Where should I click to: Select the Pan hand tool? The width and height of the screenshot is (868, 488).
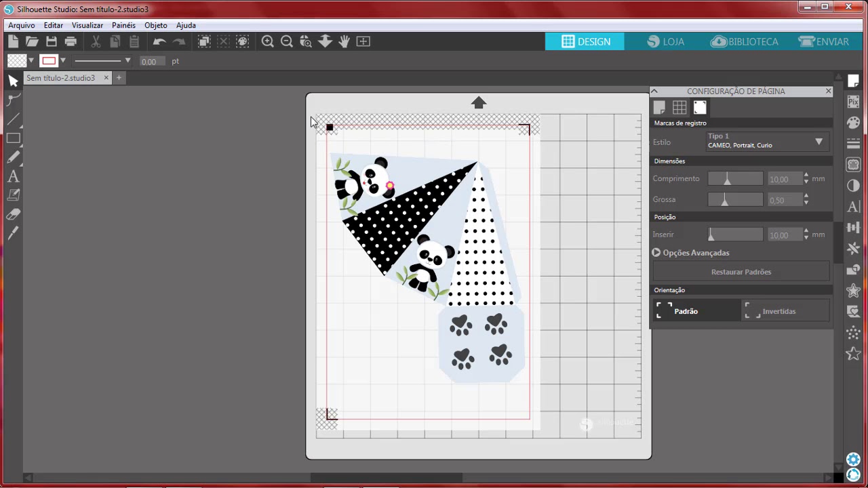344,41
